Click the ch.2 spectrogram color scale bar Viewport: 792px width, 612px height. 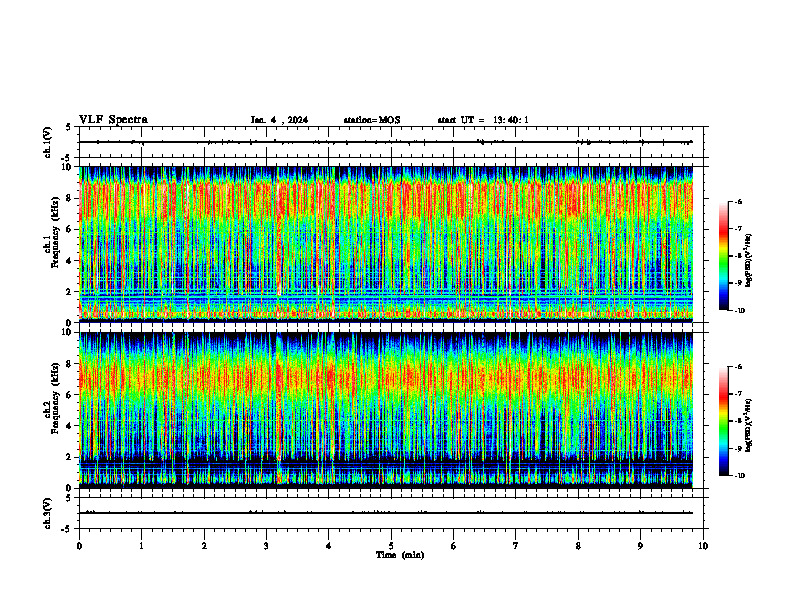click(723, 421)
